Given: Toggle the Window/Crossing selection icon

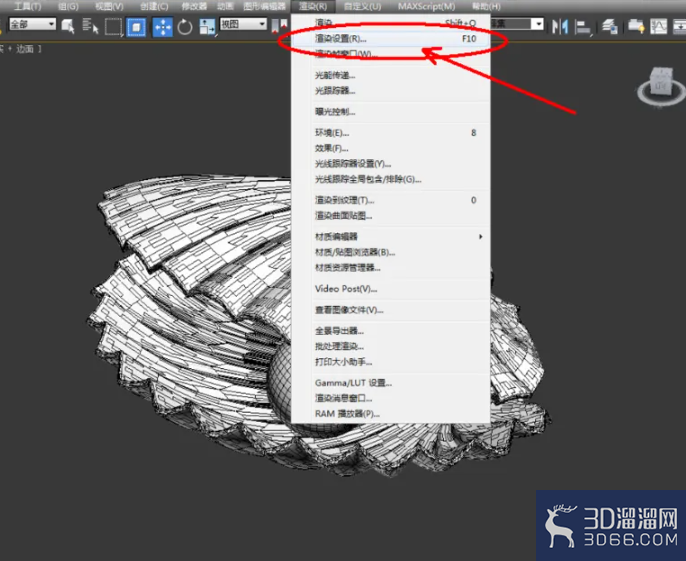Looking at the screenshot, I should [136, 27].
